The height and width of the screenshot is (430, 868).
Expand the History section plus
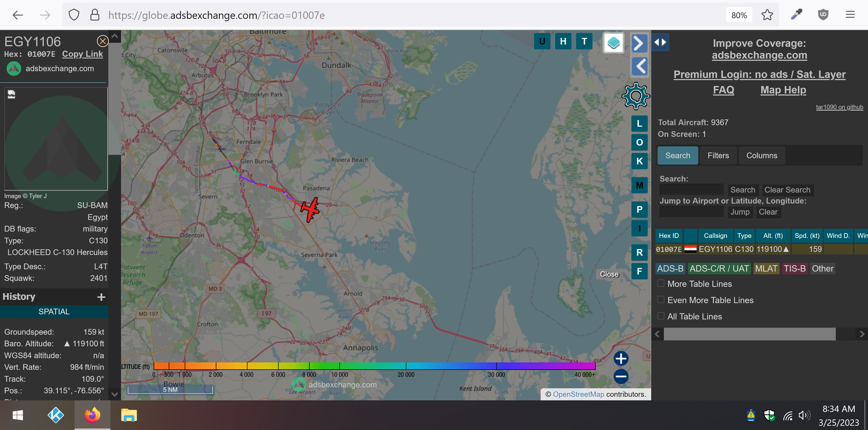101,297
